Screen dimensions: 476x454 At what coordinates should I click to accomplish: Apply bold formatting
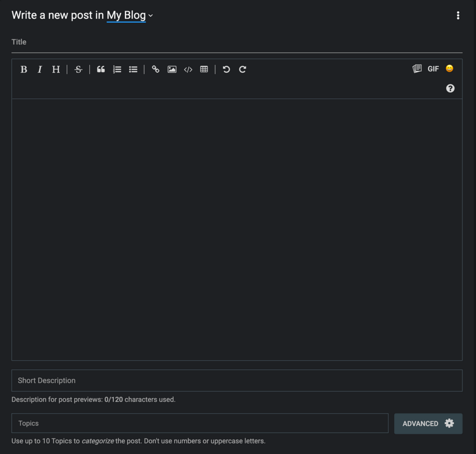point(24,70)
